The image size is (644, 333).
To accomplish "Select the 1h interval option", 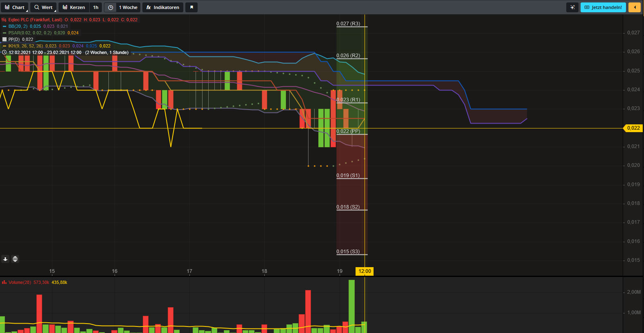I will [x=96, y=7].
